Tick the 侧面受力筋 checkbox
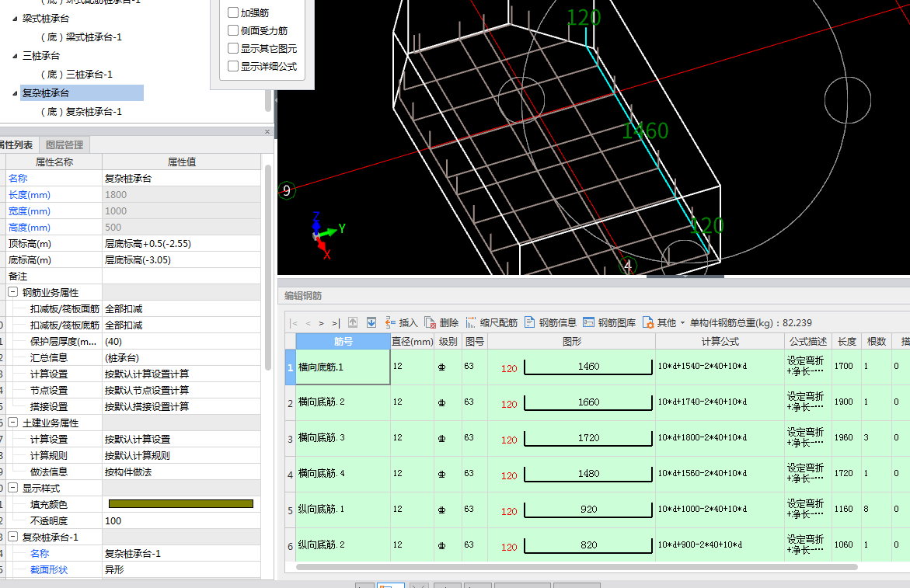The width and height of the screenshot is (910, 588). point(233,30)
